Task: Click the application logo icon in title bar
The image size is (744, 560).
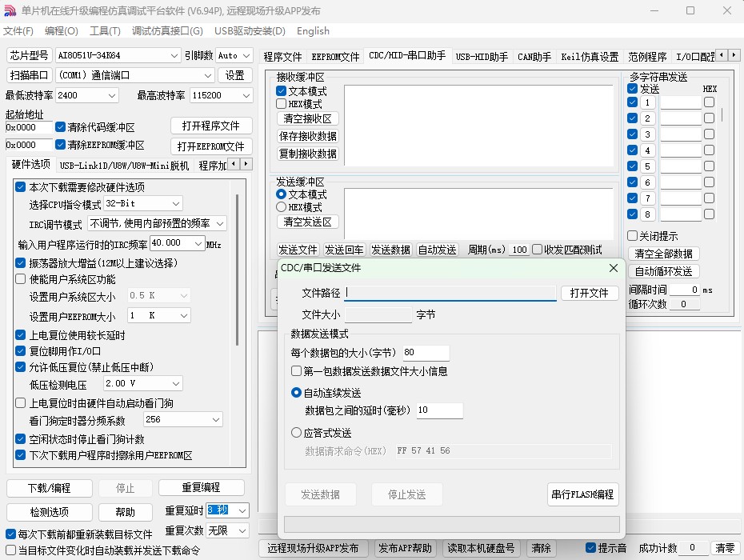Action: click(10, 10)
